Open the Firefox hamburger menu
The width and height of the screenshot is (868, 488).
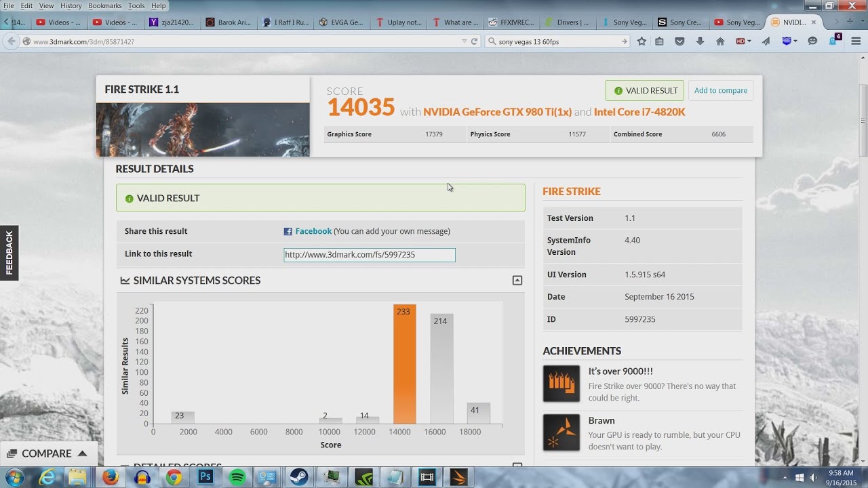tap(856, 41)
